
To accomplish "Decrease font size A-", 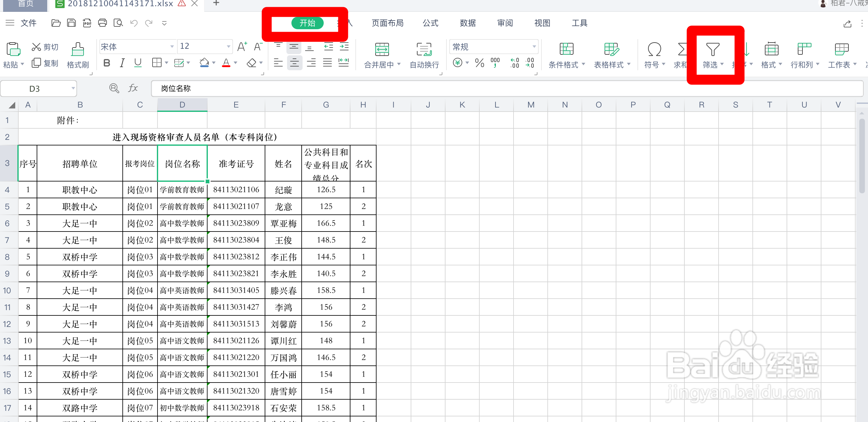I will (258, 47).
